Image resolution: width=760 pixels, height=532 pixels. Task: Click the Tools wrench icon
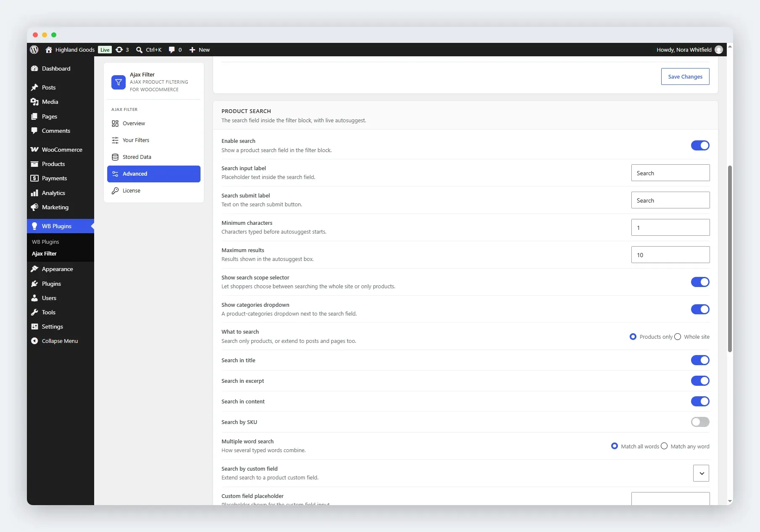tap(34, 312)
